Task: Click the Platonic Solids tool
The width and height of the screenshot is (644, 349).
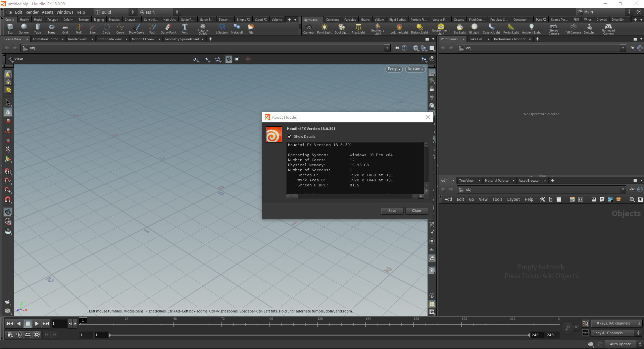Action: pyautogui.click(x=203, y=29)
